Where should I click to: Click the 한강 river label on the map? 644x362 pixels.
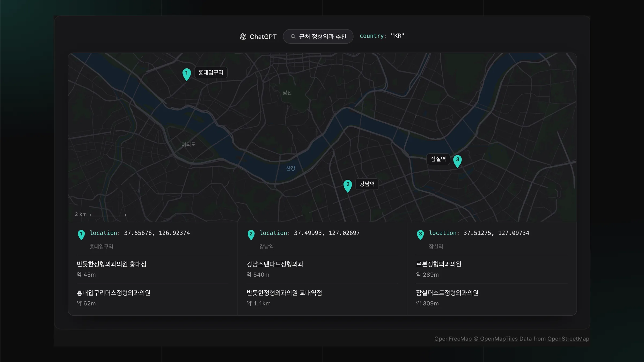coord(291,168)
